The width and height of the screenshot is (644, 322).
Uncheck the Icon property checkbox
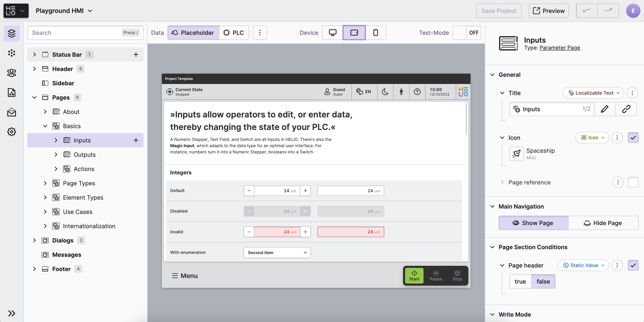633,138
